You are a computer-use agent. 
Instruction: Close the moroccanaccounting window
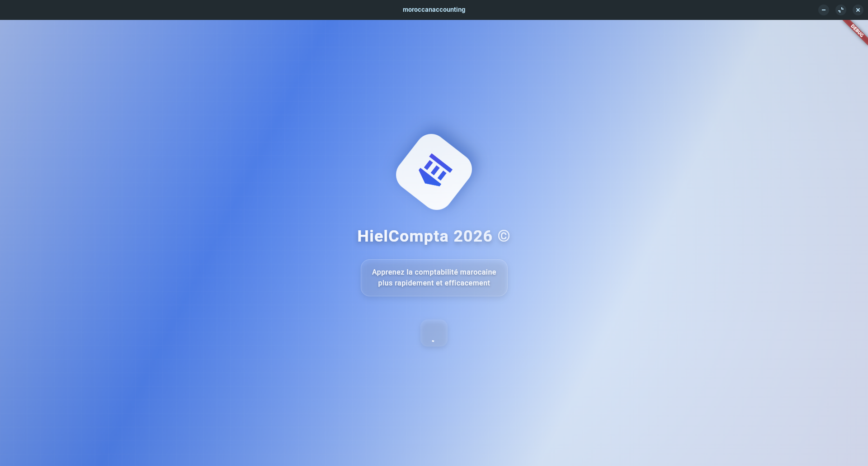click(858, 10)
